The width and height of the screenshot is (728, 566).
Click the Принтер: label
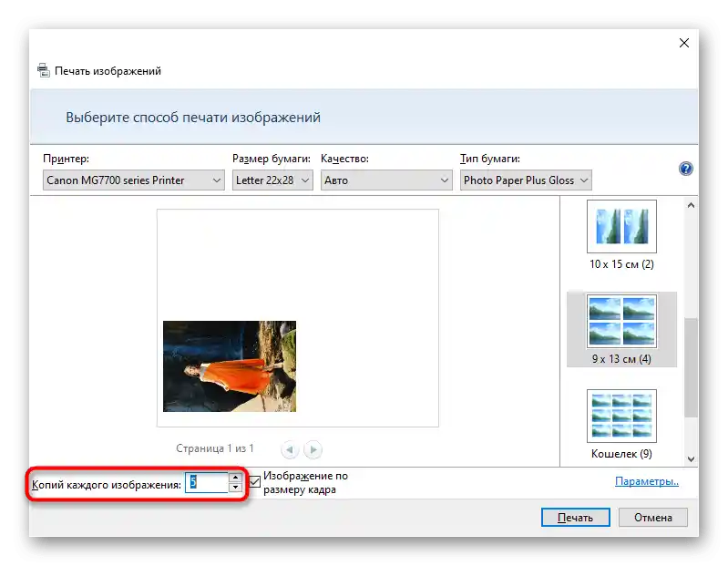pyautogui.click(x=66, y=159)
